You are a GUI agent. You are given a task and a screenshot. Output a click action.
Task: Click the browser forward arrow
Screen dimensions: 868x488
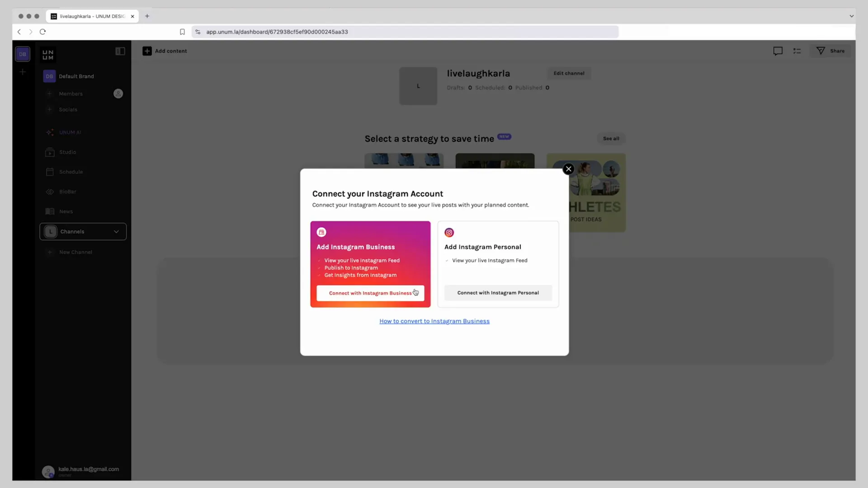(x=31, y=32)
